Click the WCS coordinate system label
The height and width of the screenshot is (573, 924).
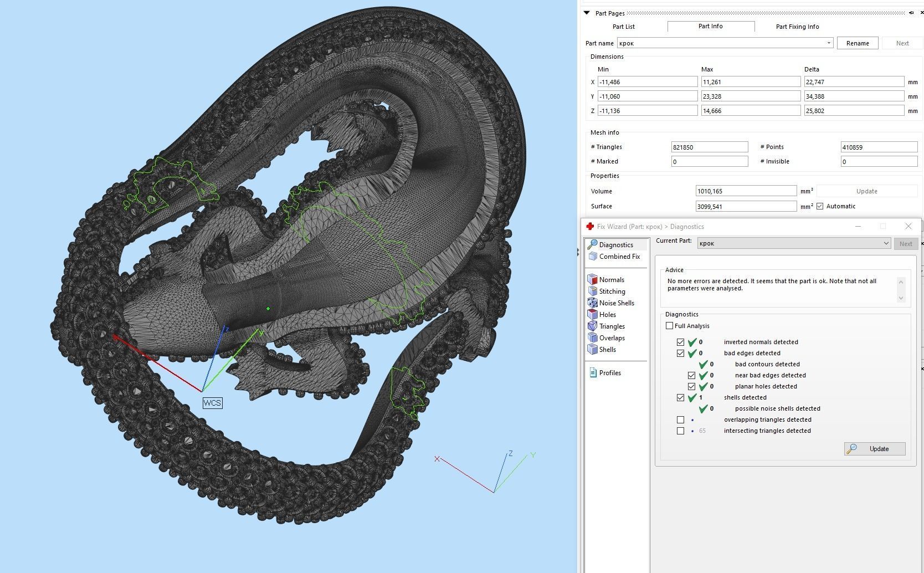click(x=212, y=403)
